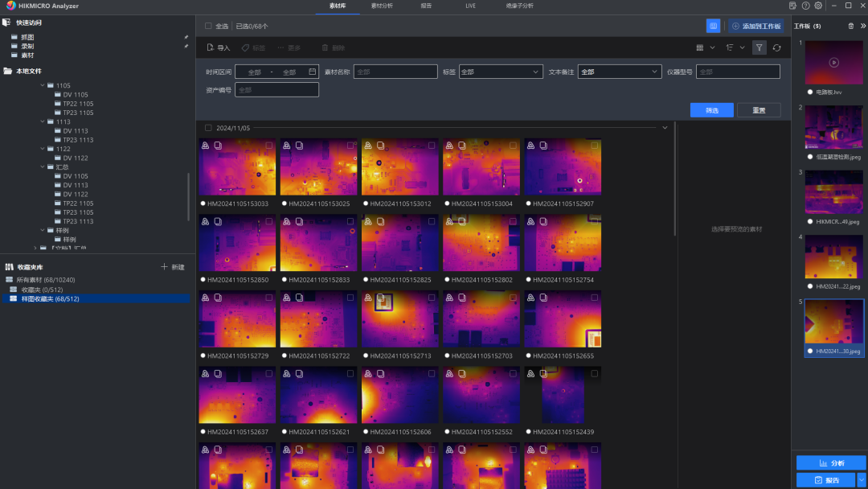
Task: Open the help question mark icon
Action: 805,6
